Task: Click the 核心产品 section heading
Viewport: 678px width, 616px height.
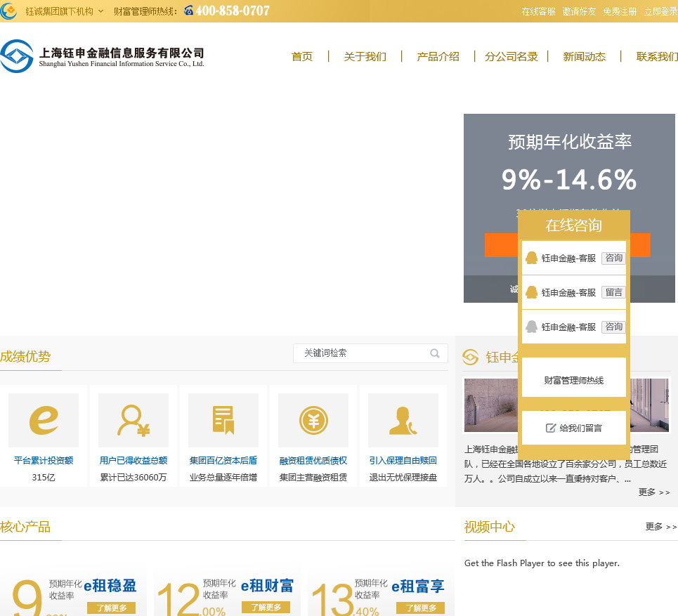Action: [x=25, y=527]
